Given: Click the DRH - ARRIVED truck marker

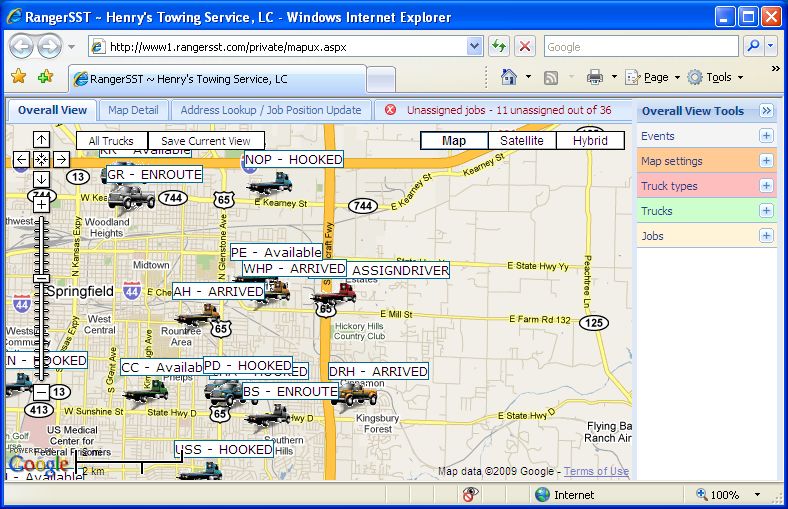Looking at the screenshot, I should (x=355, y=394).
